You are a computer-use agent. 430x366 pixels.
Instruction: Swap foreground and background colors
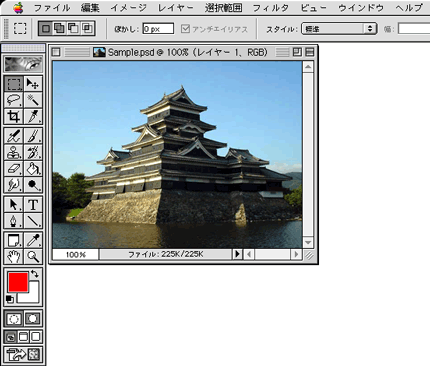click(35, 274)
